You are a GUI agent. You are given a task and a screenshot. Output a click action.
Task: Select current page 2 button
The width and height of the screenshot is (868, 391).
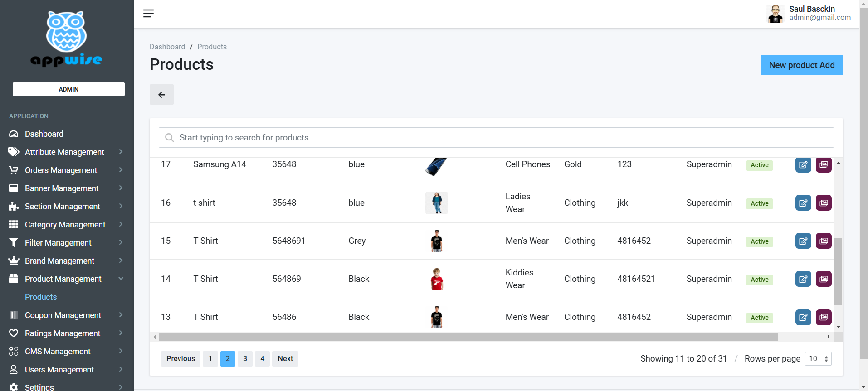point(228,359)
